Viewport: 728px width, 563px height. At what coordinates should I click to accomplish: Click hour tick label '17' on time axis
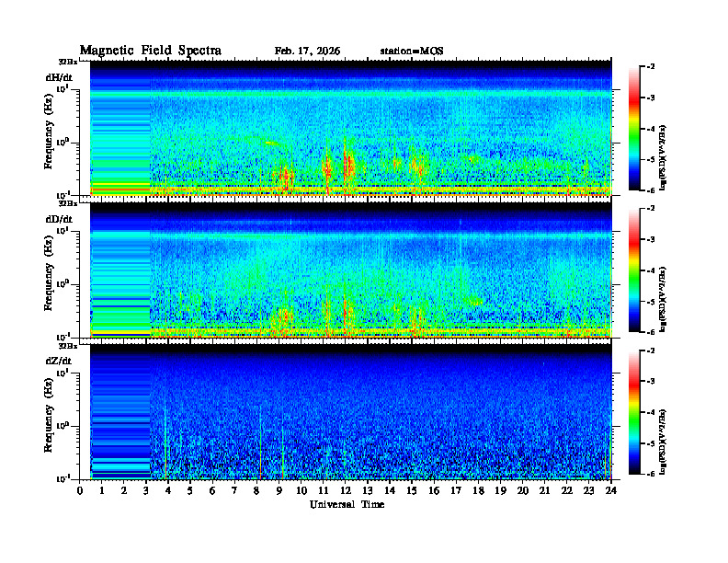coord(457,491)
